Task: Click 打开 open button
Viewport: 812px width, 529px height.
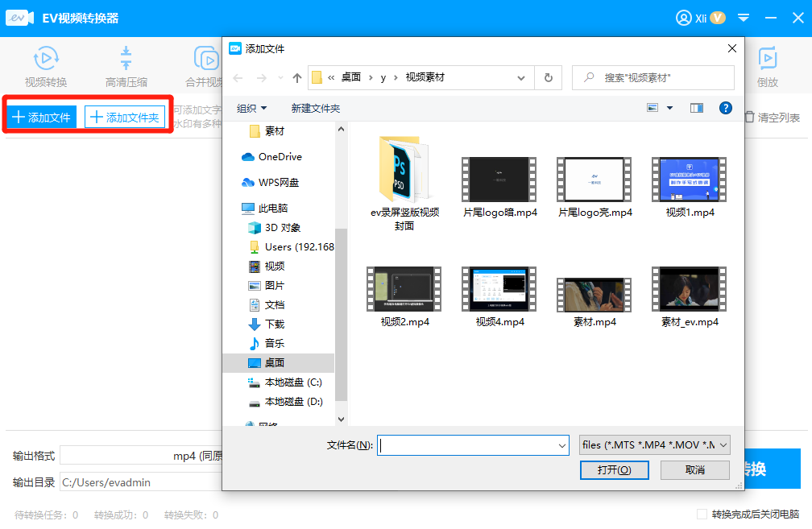Action: point(614,470)
